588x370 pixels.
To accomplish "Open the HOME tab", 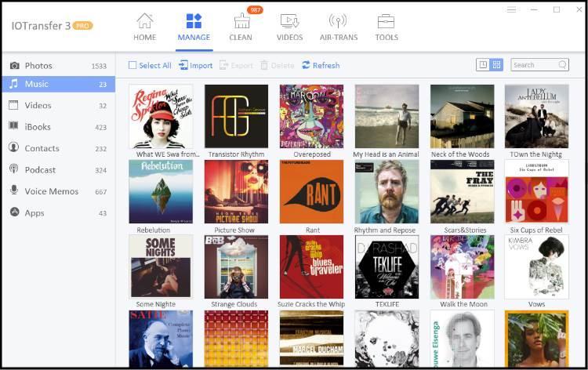I will [145, 27].
